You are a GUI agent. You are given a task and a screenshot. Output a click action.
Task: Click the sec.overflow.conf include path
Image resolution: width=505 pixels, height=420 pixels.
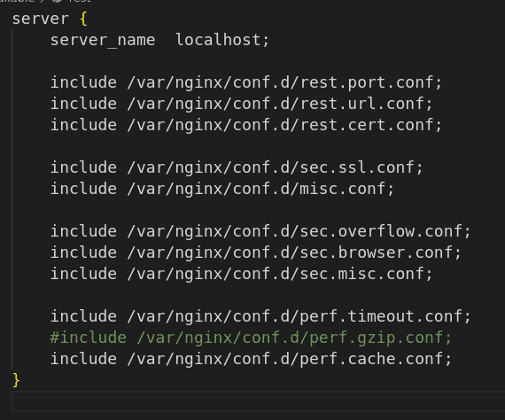click(299, 231)
